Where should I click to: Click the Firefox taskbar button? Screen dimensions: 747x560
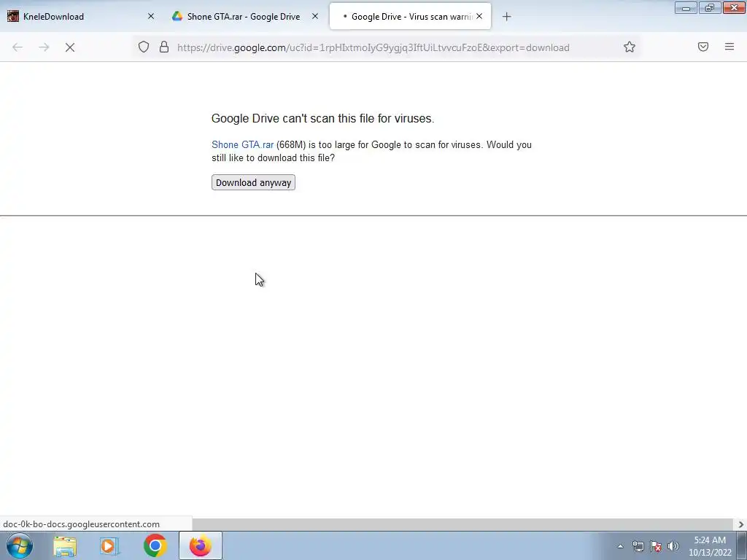pos(201,545)
